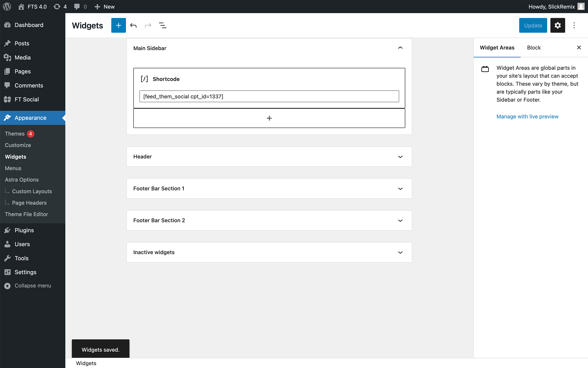
Task: Click the Update button
Action: (x=533, y=25)
